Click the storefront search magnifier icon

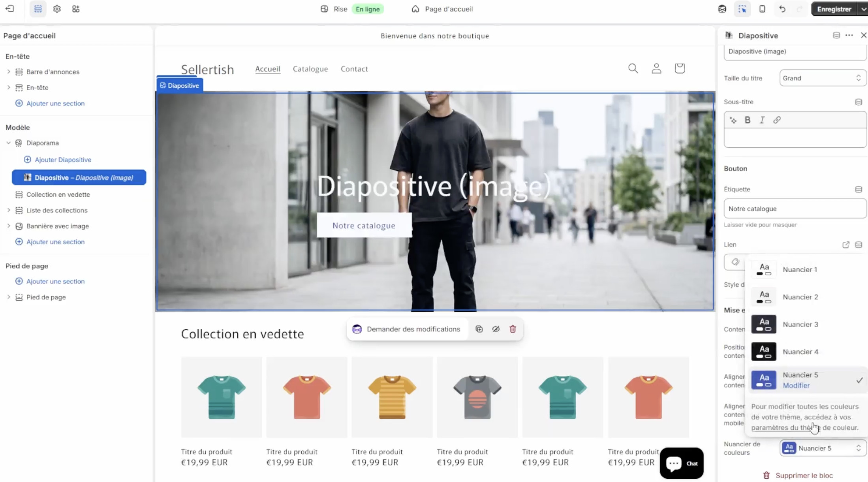pyautogui.click(x=633, y=68)
